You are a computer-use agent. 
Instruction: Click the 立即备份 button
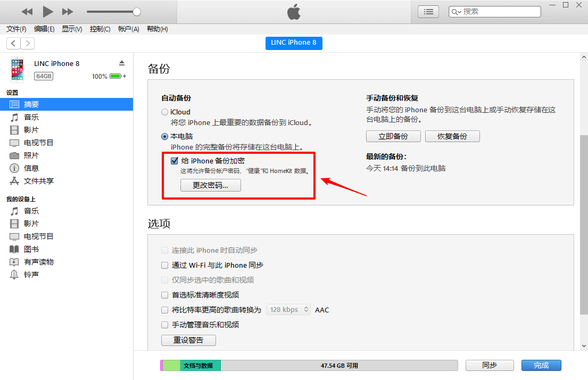point(393,136)
